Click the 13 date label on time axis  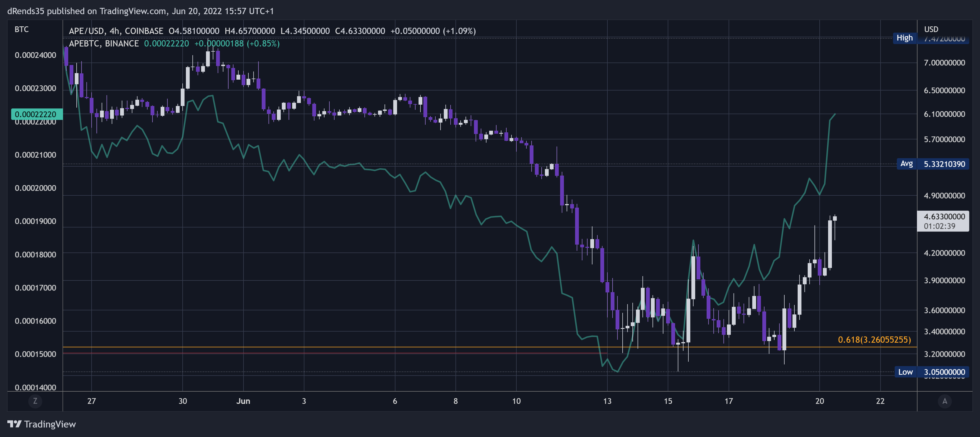(x=607, y=401)
